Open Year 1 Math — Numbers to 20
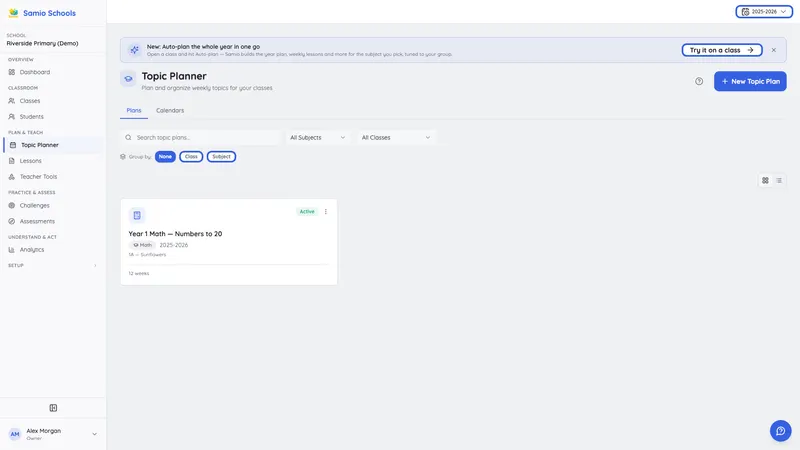Image resolution: width=800 pixels, height=450 pixels. [x=175, y=234]
